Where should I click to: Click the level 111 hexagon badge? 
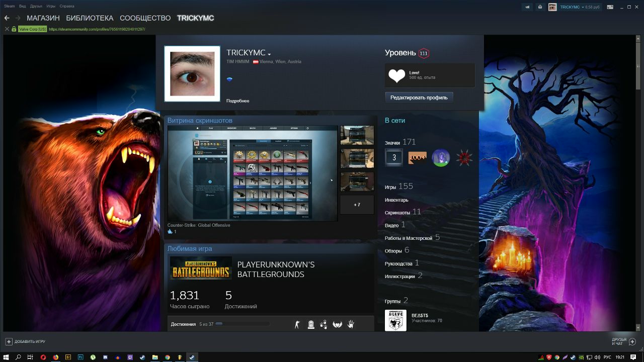click(424, 53)
